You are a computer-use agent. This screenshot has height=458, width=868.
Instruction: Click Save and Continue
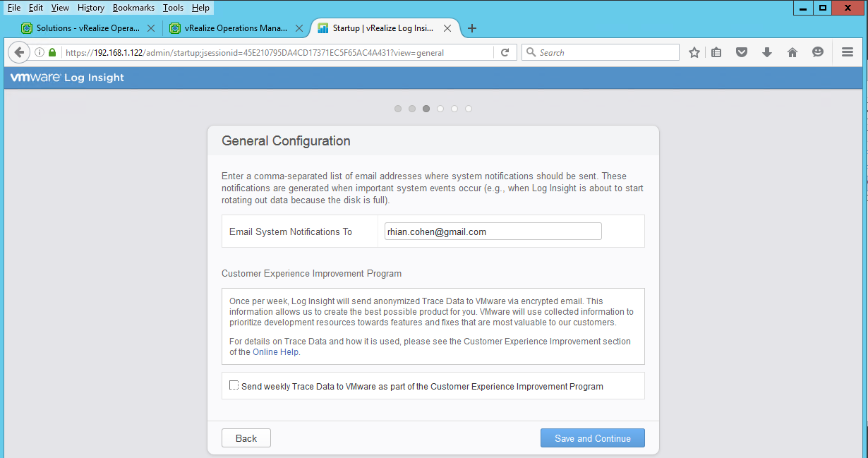593,438
